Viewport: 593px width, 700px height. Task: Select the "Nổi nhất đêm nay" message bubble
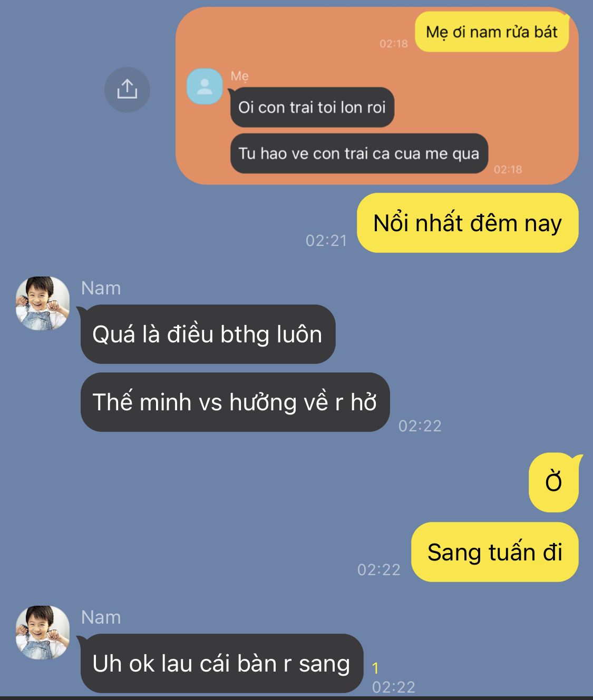point(468,223)
